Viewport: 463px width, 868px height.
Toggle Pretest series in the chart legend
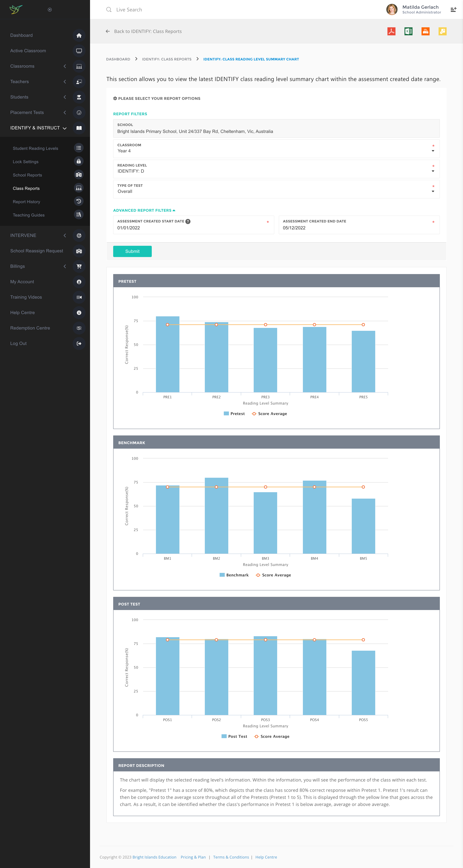(234, 414)
